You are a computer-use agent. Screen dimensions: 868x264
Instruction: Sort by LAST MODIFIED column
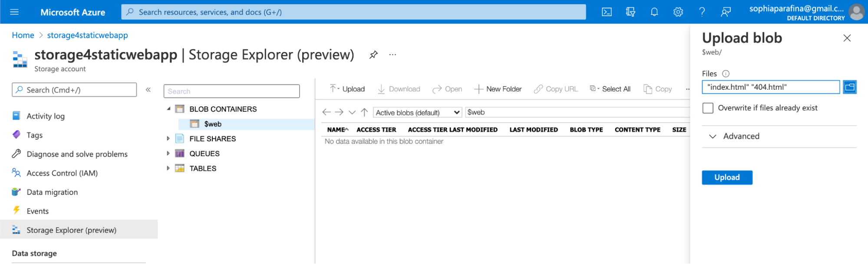pos(534,130)
